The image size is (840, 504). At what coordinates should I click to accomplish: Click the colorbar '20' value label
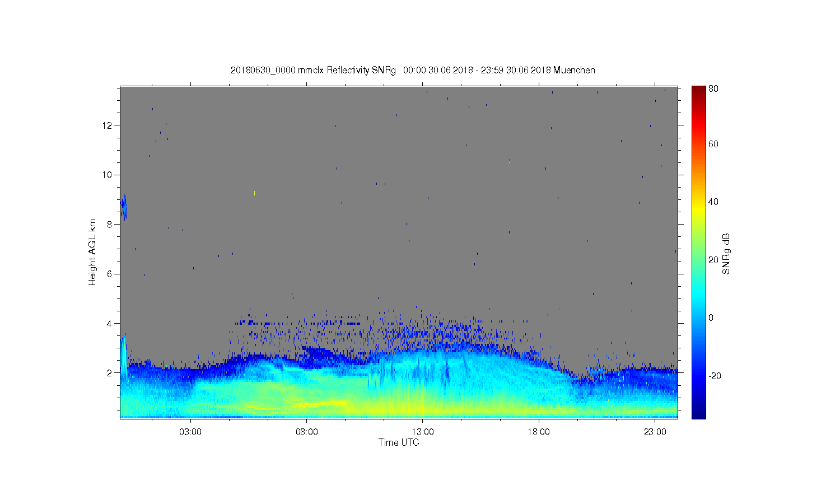coord(713,260)
